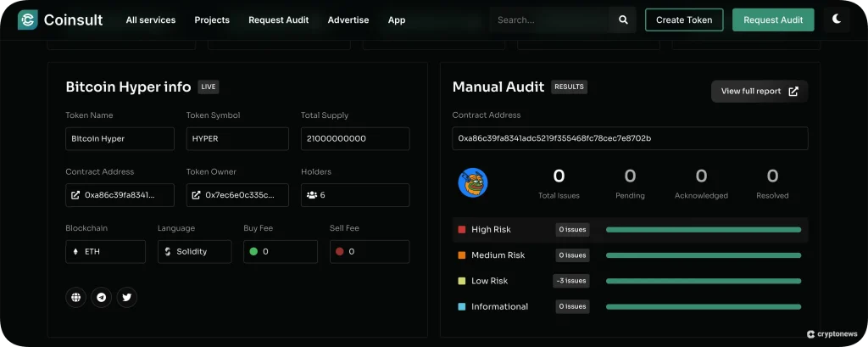Viewport: 868px width, 347px height.
Task: Open the Projects menu item
Action: (x=212, y=20)
